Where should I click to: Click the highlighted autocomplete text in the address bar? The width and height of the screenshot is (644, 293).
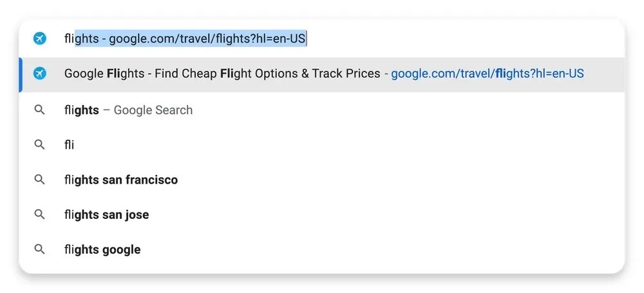pos(191,39)
